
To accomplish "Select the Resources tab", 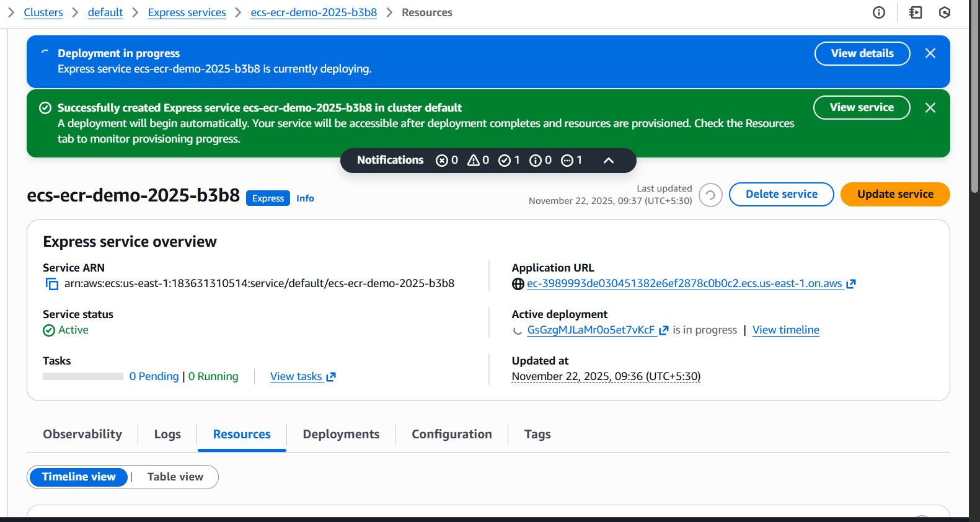I will pos(242,434).
